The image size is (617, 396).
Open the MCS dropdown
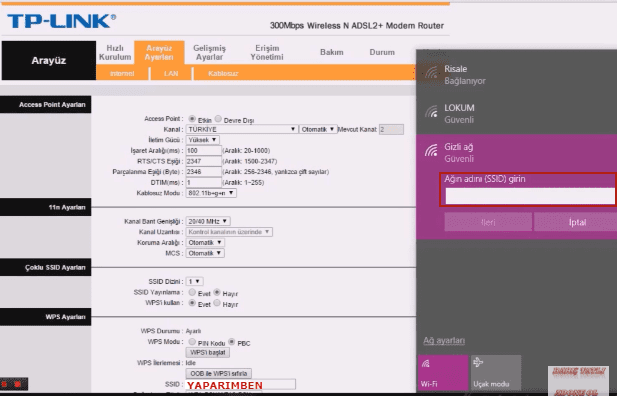pos(205,253)
